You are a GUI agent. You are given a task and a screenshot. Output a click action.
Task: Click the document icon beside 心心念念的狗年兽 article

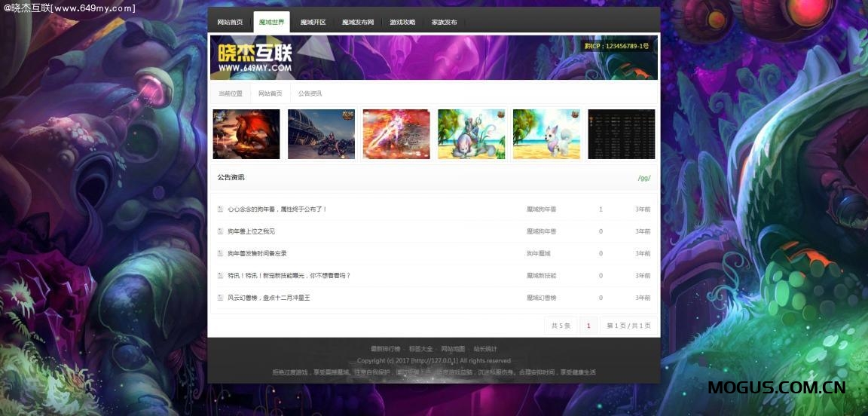click(220, 210)
